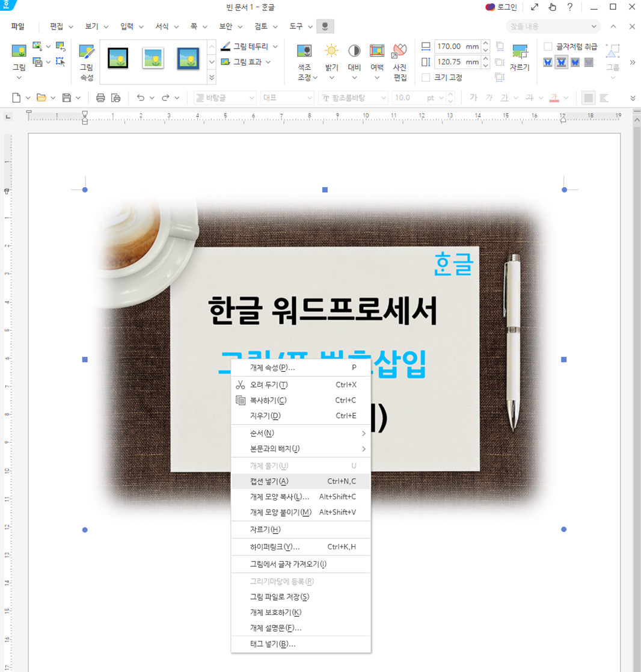The width and height of the screenshot is (641, 672).
Task: Click the save diskette icon
Action: click(66, 97)
